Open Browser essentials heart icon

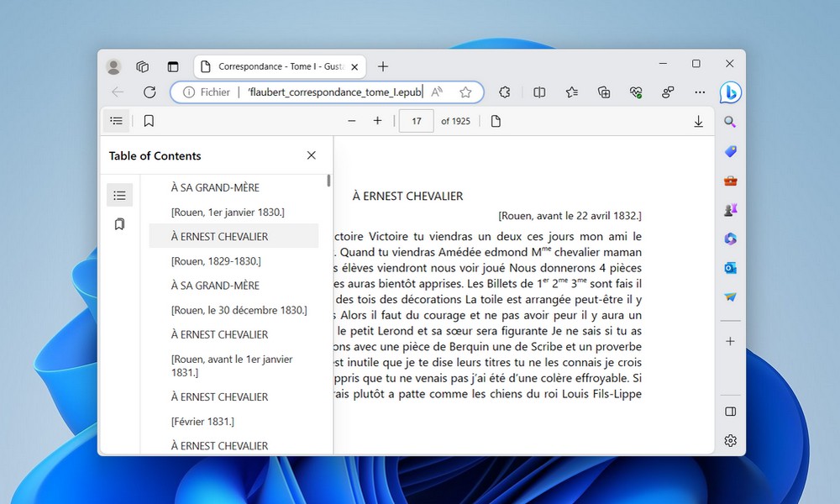click(x=636, y=92)
